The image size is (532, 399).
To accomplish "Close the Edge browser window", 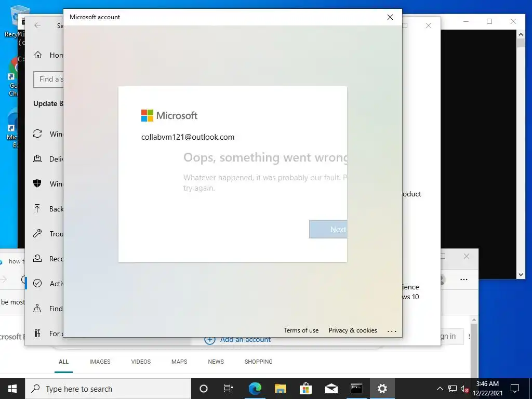I will coord(467,256).
